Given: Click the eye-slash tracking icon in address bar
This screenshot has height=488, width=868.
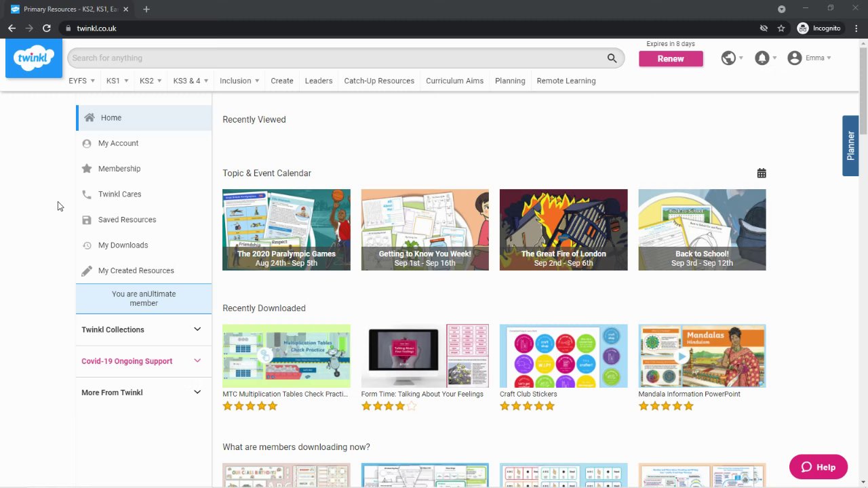Looking at the screenshot, I should pos(764,28).
